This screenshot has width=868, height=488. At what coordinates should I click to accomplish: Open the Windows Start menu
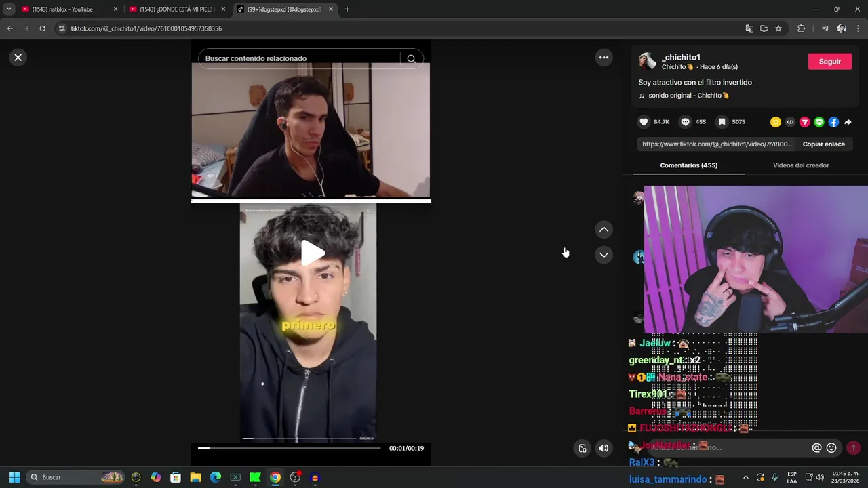pos(14,477)
